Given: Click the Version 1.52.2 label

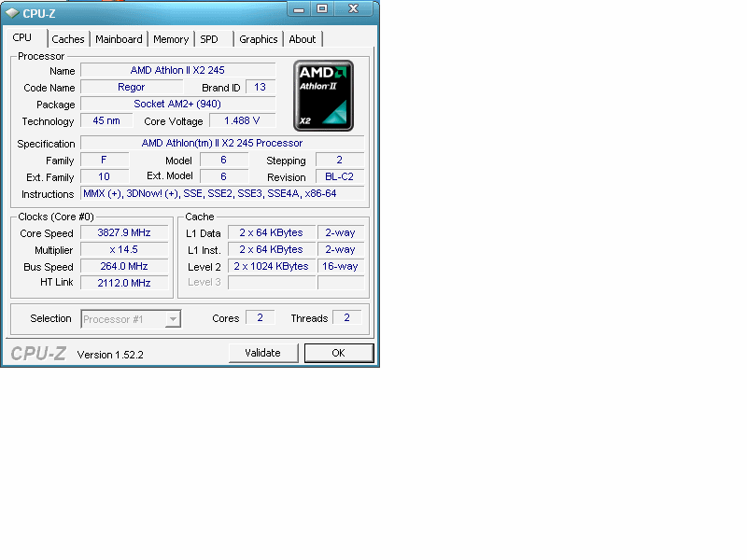Looking at the screenshot, I should 110,355.
